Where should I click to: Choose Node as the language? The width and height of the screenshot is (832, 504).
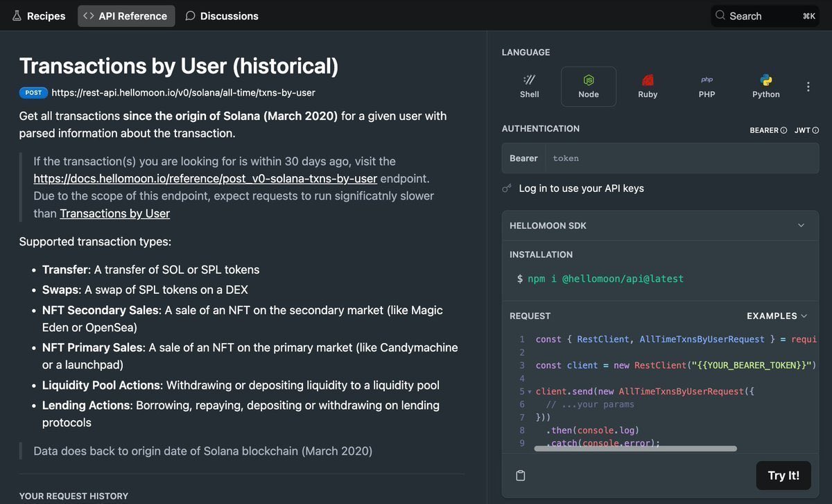tap(589, 87)
